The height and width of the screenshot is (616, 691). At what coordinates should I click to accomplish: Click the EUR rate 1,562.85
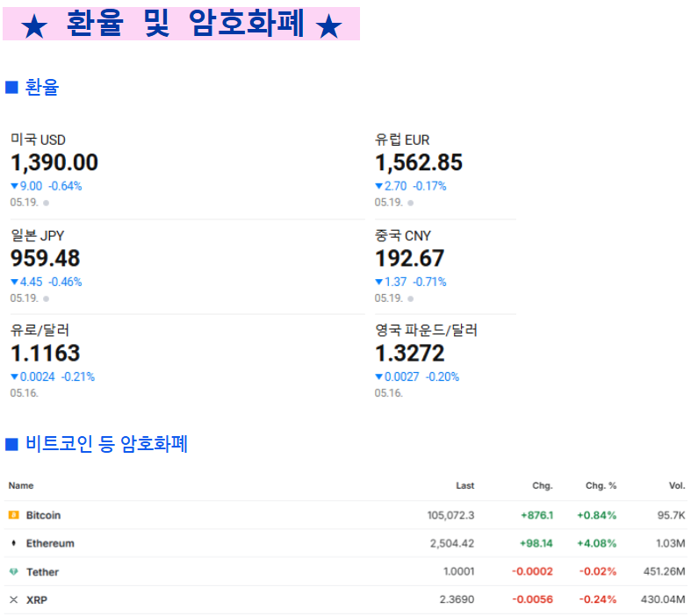pyautogui.click(x=419, y=162)
